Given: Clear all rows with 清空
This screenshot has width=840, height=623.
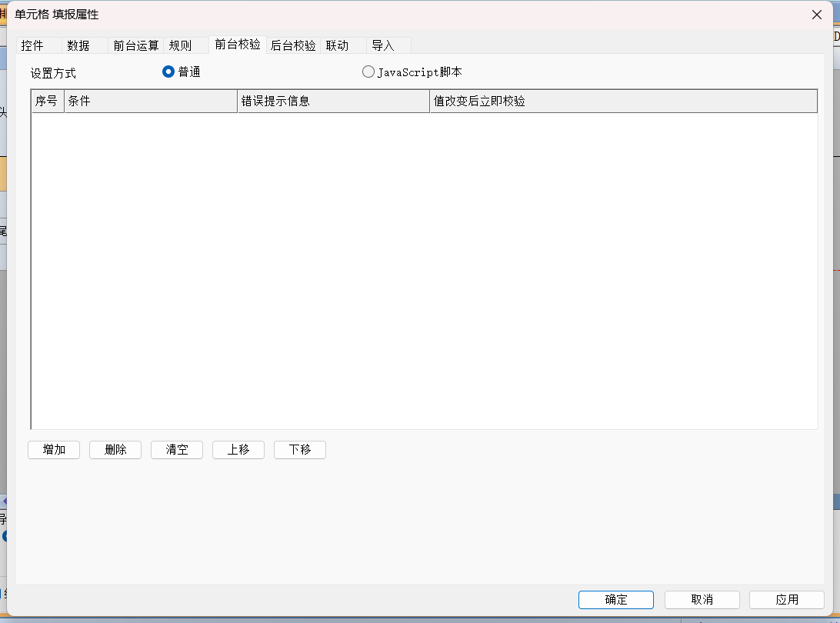Looking at the screenshot, I should point(177,450).
